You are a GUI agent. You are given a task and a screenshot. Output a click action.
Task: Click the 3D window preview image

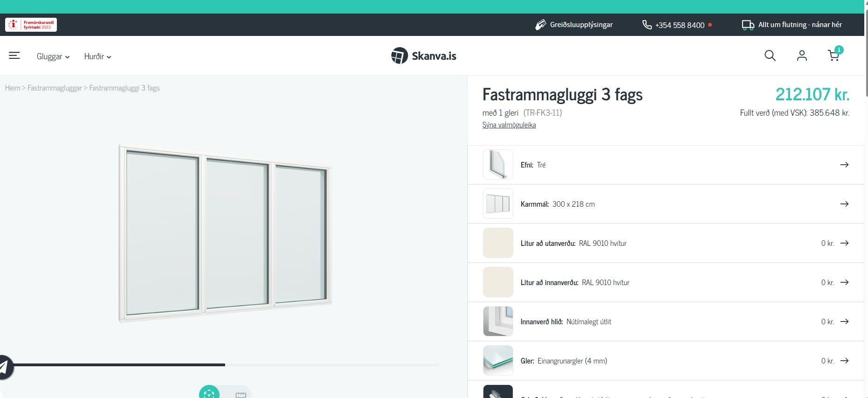coord(225,232)
